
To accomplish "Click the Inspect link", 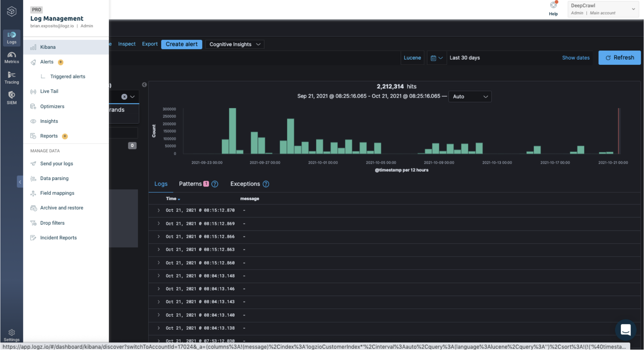I will (127, 44).
